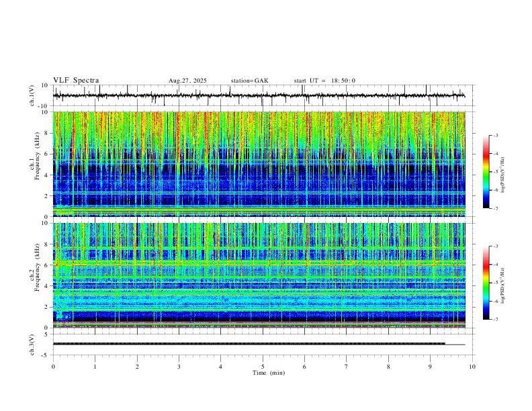Click the "-7" tick on lower color bar
Screen dimensions: 532x411
(495, 320)
